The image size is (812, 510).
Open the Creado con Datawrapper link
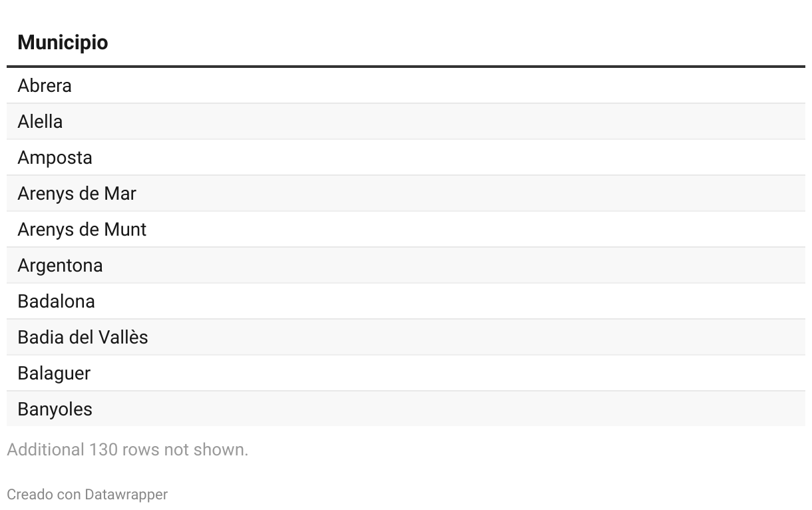tap(87, 494)
